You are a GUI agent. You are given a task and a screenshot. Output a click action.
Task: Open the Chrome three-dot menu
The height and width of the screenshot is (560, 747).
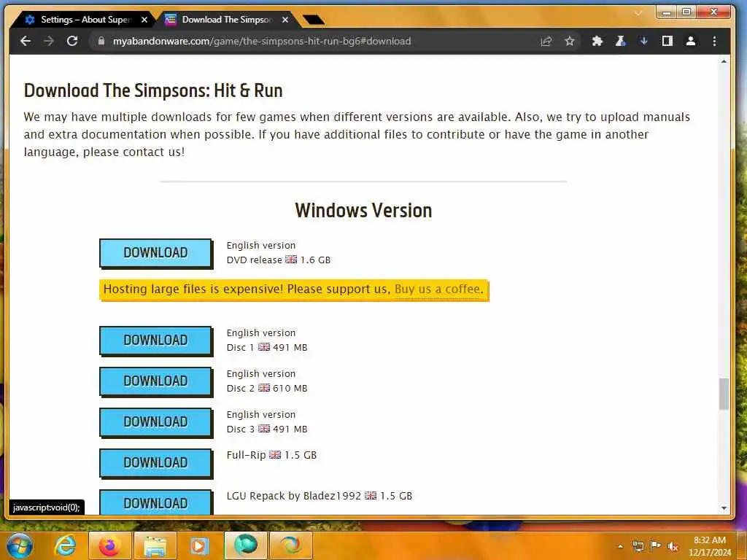click(x=714, y=42)
